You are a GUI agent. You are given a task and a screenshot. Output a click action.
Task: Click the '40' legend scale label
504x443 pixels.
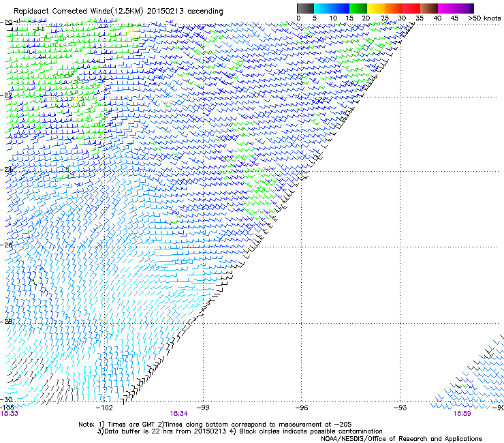coord(437,18)
